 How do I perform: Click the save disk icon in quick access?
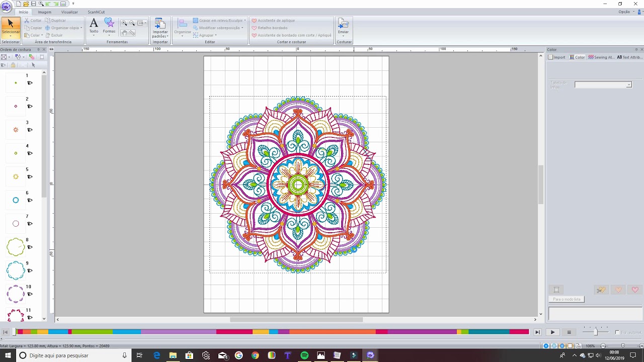tap(33, 4)
